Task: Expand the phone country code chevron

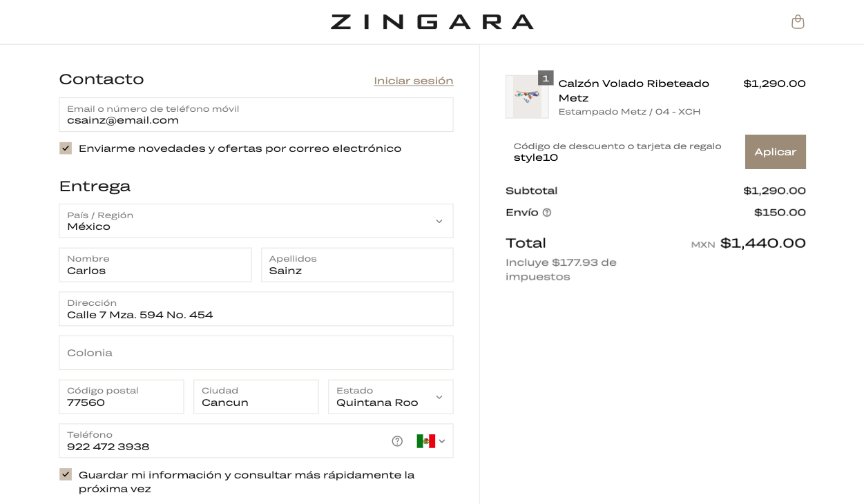Action: pyautogui.click(x=442, y=441)
